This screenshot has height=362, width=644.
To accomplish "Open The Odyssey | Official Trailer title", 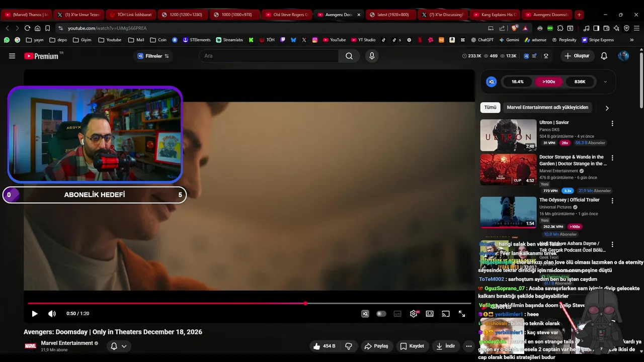I will point(569,200).
